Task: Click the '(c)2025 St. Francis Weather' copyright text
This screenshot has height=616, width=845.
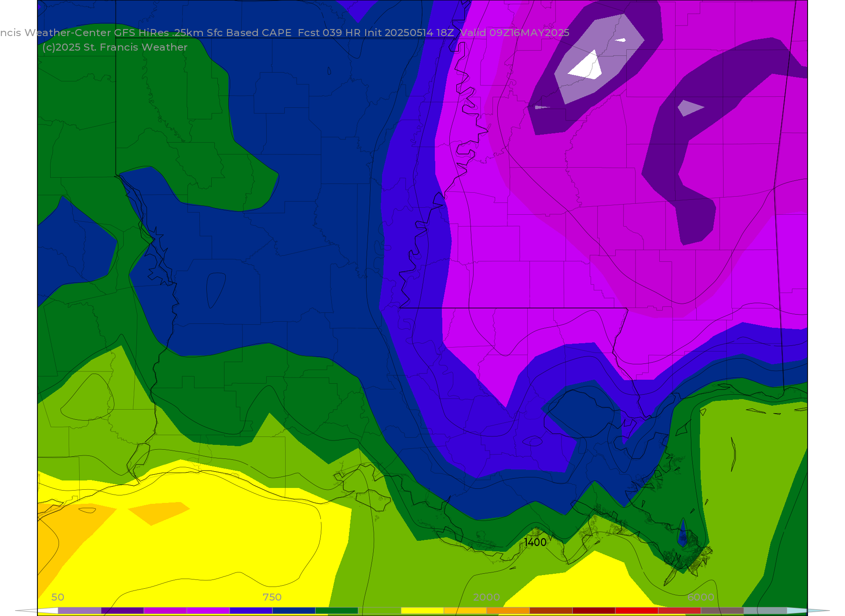Action: [115, 47]
